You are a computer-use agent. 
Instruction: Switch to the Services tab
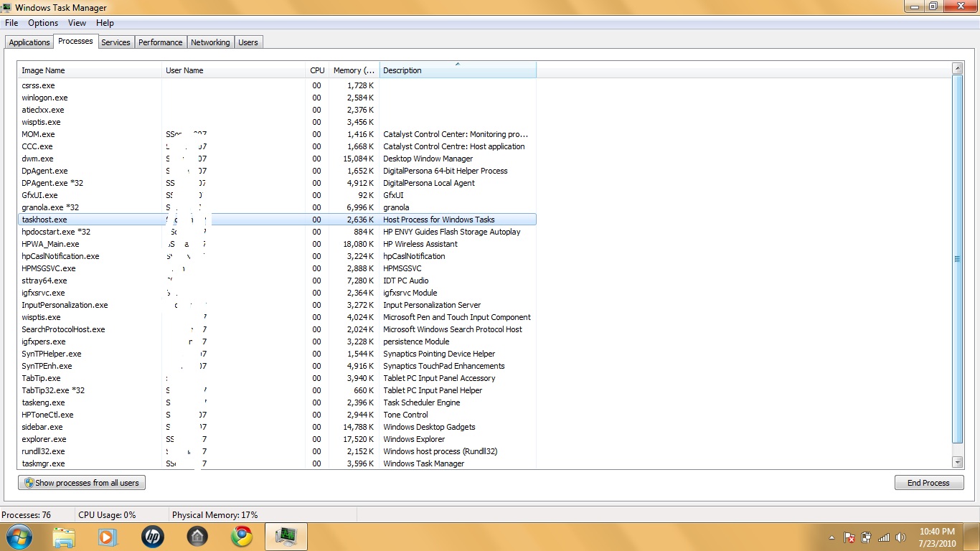116,42
